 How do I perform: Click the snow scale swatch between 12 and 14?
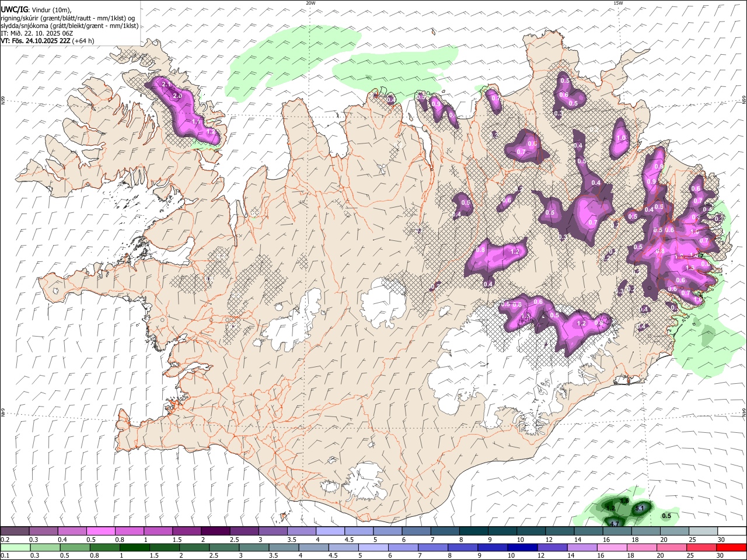(560, 531)
